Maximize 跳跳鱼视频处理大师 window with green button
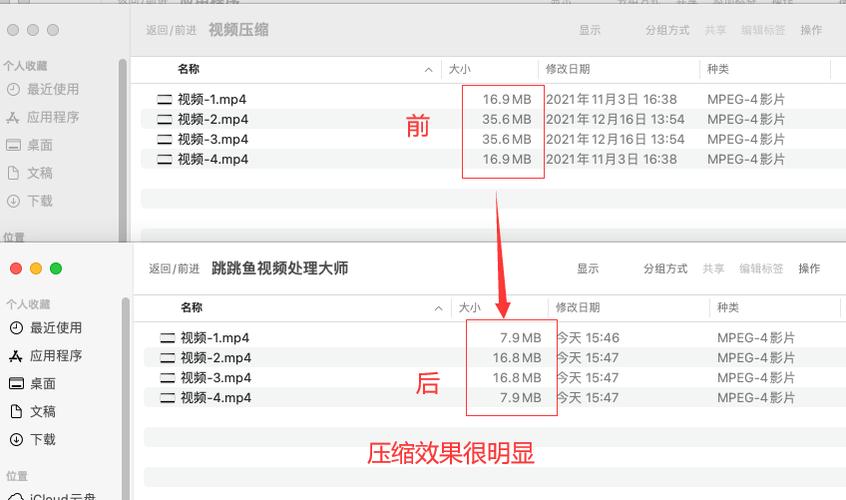 pyautogui.click(x=56, y=269)
